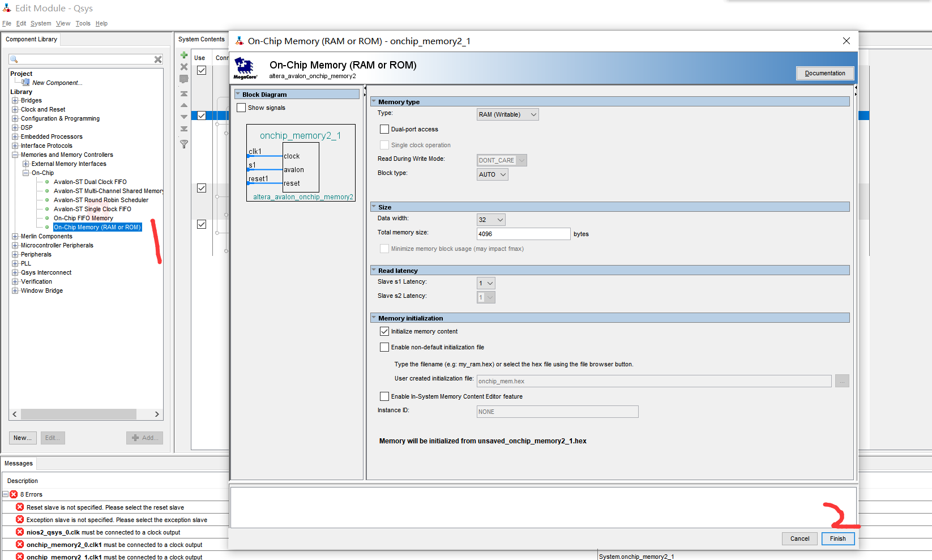Open Read During Write Mode DONT_CARE dropdown
The width and height of the screenshot is (932, 560).
502,160
